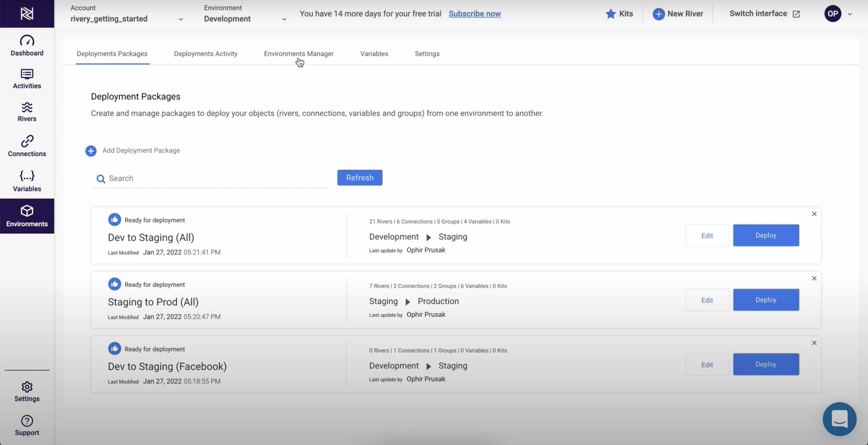Viewport: 868px width, 445px height.
Task: Deploy the Staging to Prod package
Action: (766, 300)
